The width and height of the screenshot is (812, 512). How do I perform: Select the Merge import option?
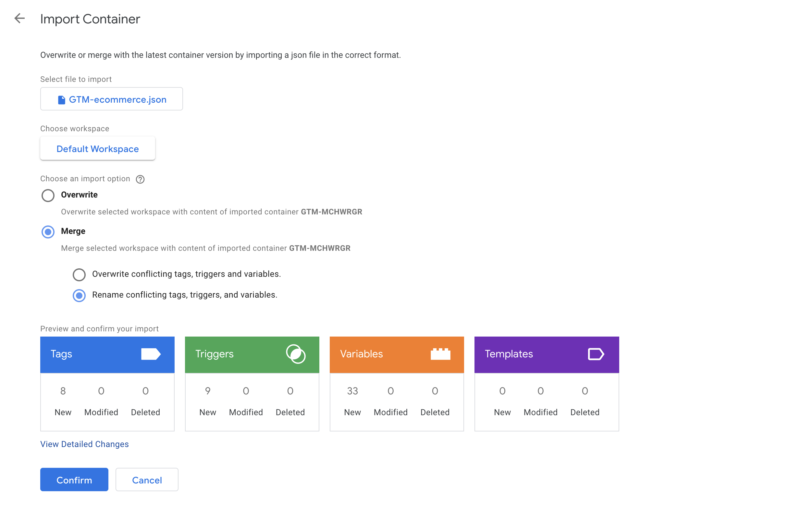[48, 232]
